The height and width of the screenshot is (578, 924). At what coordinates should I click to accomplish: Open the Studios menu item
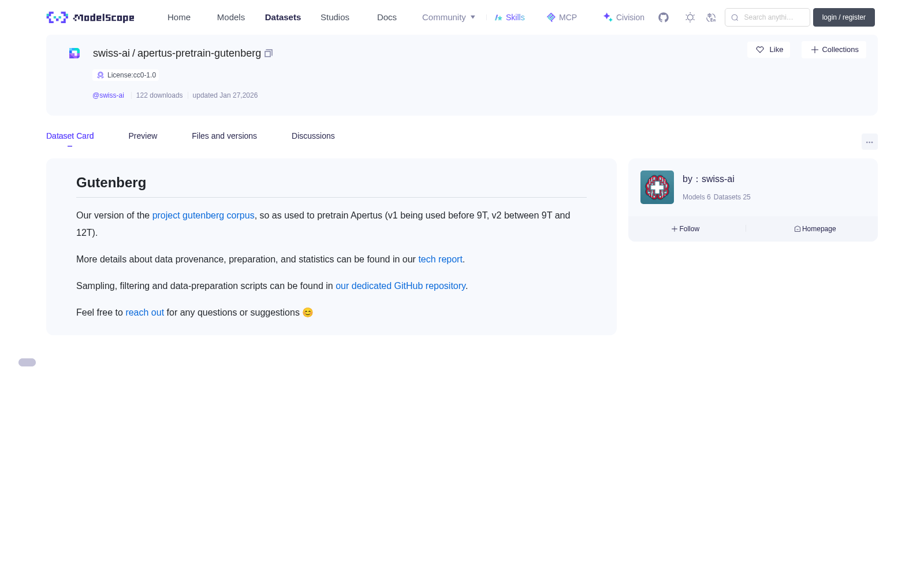[x=335, y=17]
